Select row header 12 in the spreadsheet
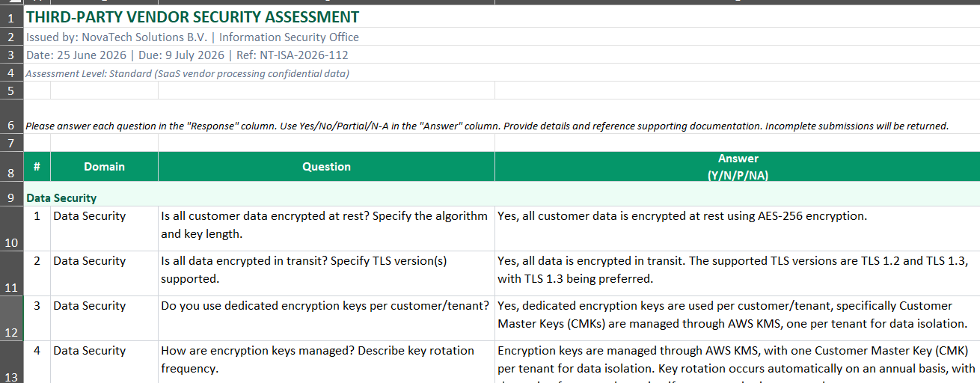980x383 pixels. tap(12, 319)
